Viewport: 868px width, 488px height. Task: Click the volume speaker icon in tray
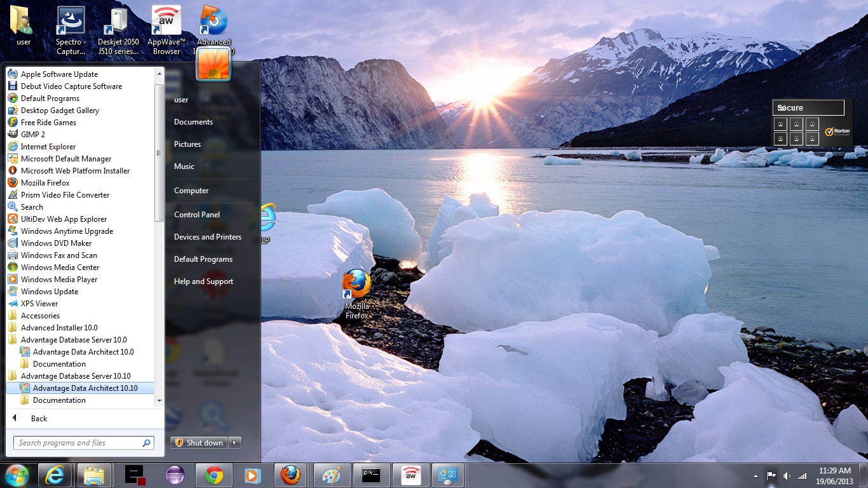[787, 475]
